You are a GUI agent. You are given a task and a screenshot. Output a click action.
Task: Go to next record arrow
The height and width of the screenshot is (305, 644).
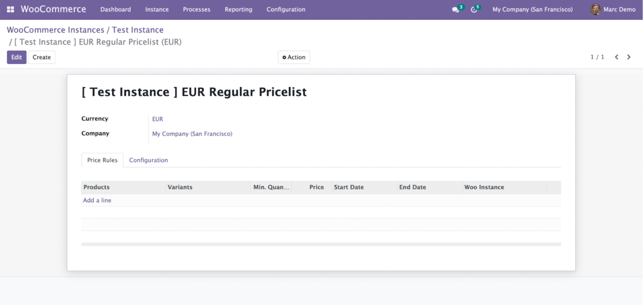coord(629,57)
